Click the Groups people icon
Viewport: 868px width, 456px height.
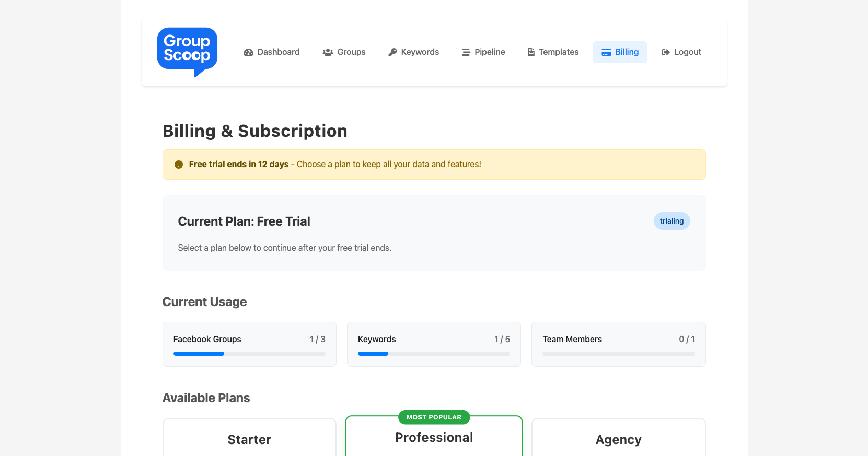328,52
